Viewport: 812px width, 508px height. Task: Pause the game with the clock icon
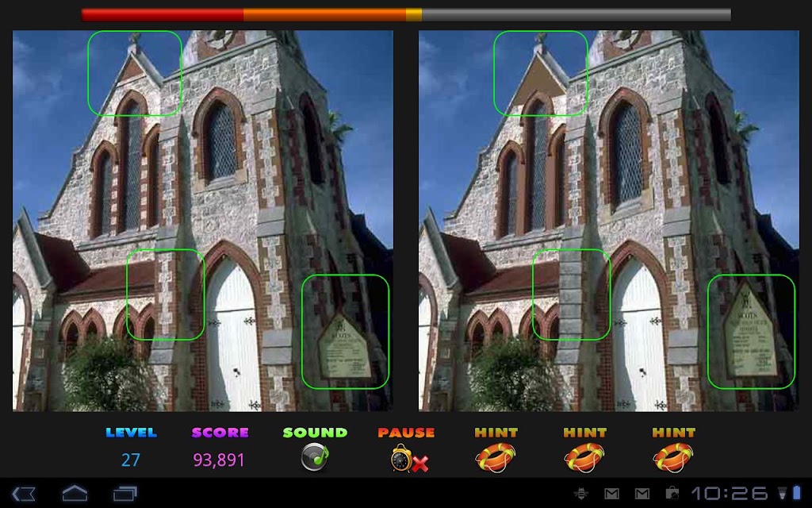(x=409, y=458)
